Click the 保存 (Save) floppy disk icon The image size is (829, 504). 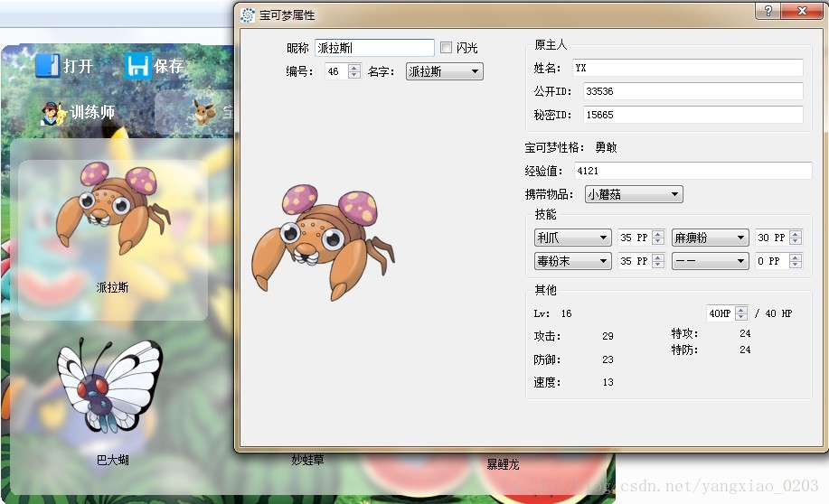point(138,66)
